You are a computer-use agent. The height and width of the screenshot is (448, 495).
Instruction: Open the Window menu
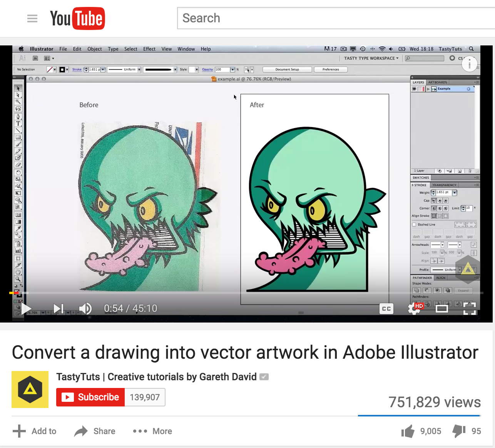click(186, 49)
